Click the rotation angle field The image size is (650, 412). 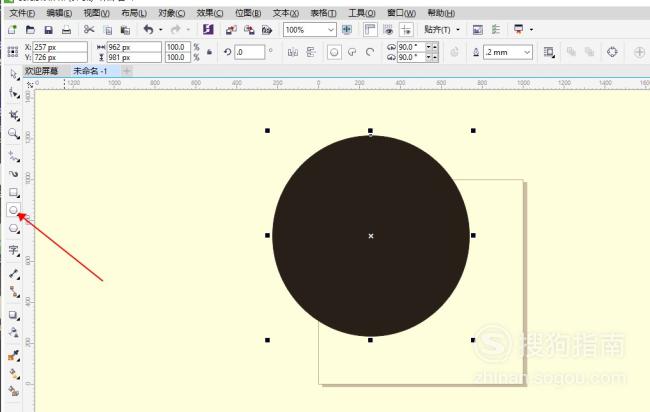point(249,52)
